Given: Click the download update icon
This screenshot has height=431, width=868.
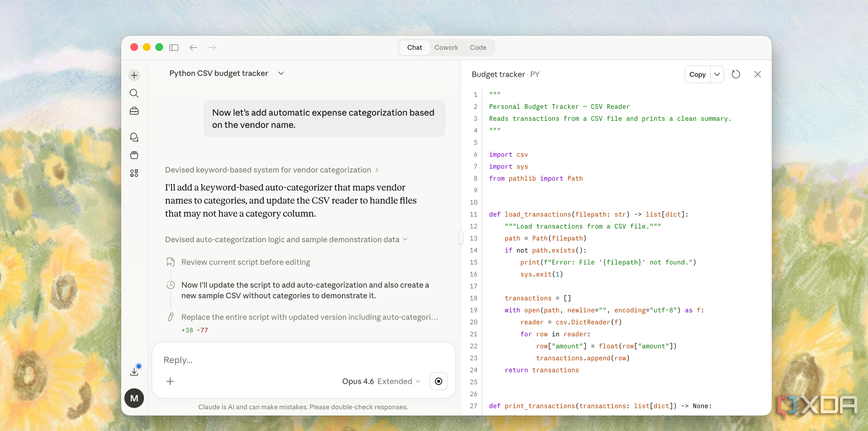Looking at the screenshot, I should click(x=134, y=371).
